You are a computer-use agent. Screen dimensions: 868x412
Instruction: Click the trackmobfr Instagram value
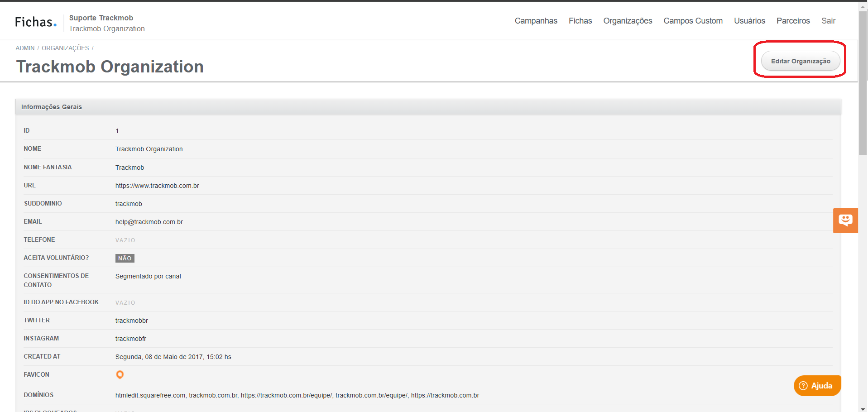coord(131,339)
